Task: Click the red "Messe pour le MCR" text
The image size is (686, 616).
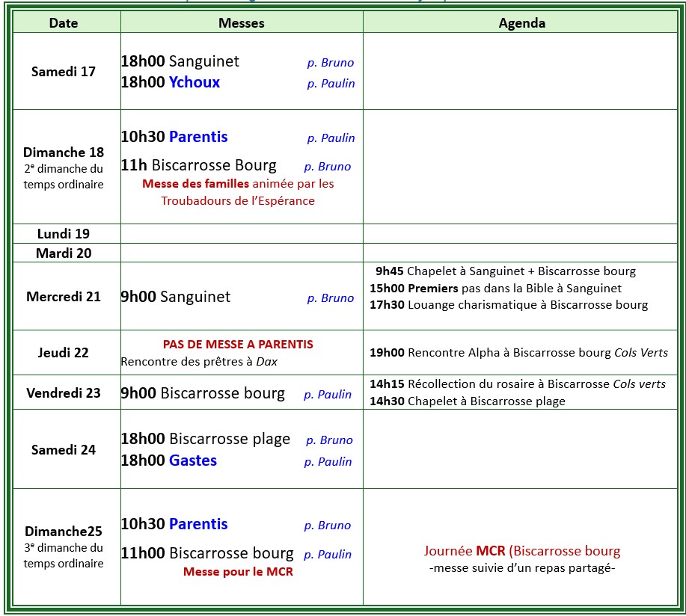Action: 238,572
